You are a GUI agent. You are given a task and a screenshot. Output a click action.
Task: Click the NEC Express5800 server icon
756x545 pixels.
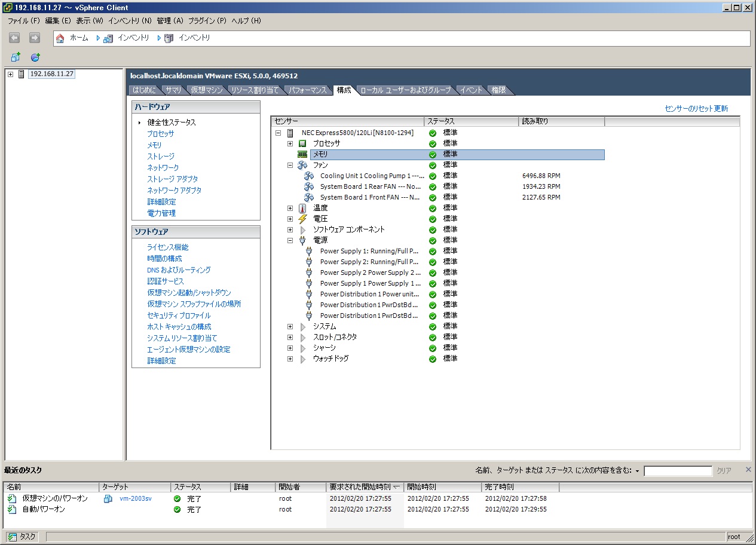290,133
